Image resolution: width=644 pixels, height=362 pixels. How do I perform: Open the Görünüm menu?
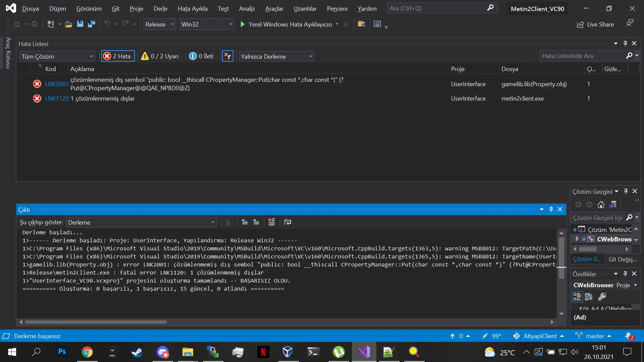(89, 8)
